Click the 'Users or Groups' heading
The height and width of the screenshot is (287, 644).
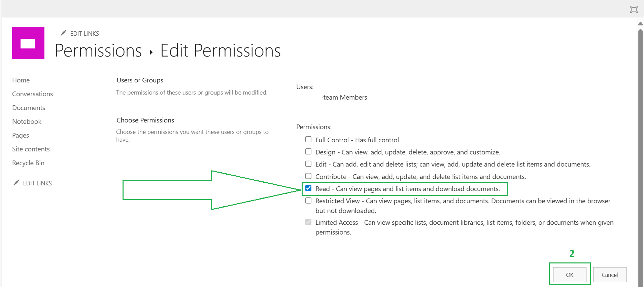pyautogui.click(x=140, y=80)
